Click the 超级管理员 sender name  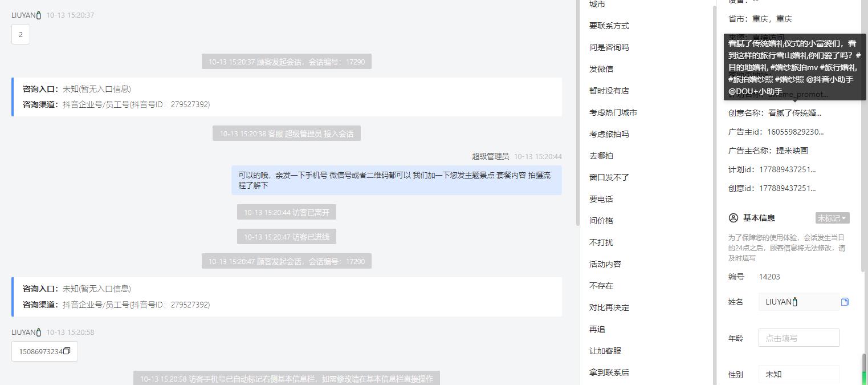click(490, 156)
